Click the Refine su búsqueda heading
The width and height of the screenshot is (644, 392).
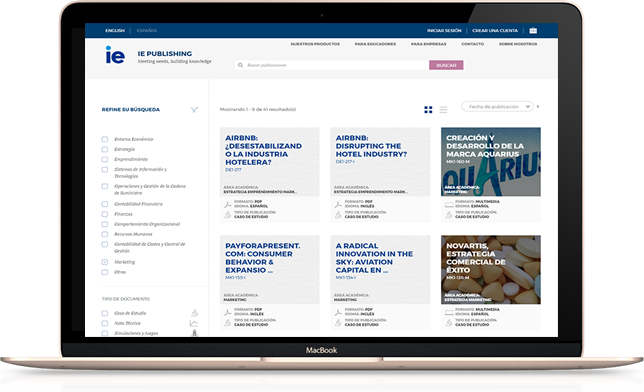click(131, 110)
